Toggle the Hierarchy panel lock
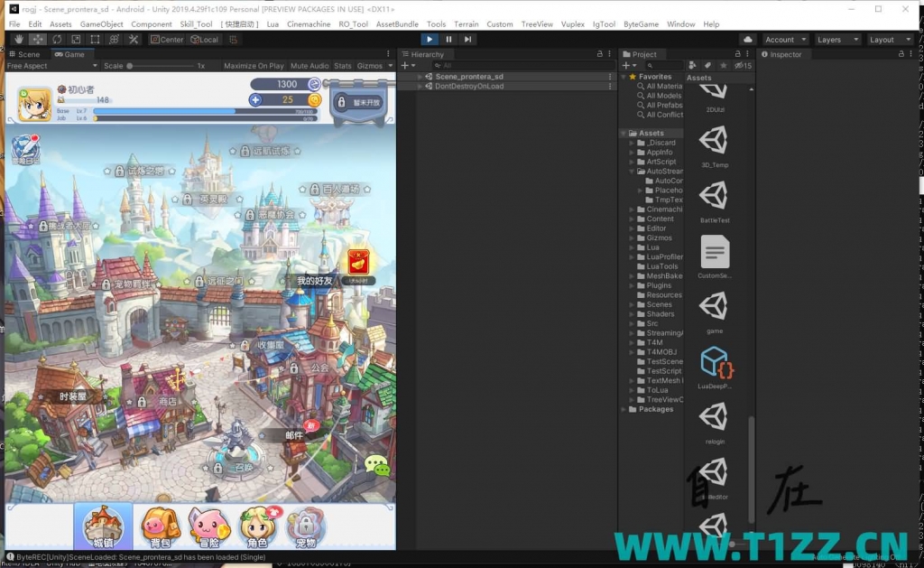Image resolution: width=924 pixels, height=568 pixels. (600, 53)
